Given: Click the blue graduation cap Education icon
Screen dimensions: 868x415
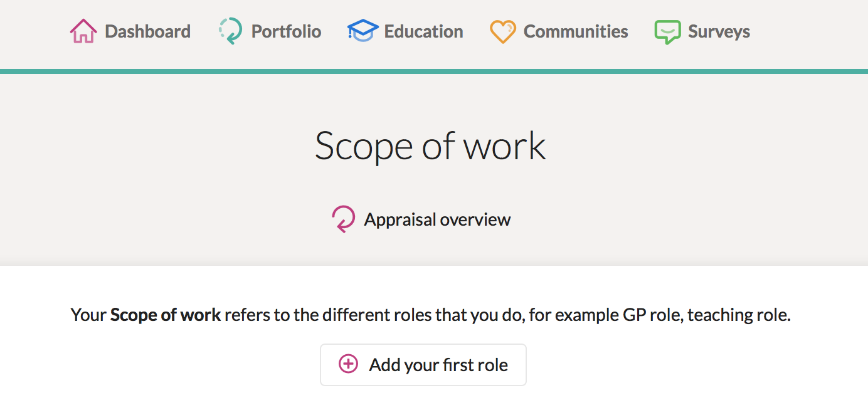Looking at the screenshot, I should tap(363, 31).
